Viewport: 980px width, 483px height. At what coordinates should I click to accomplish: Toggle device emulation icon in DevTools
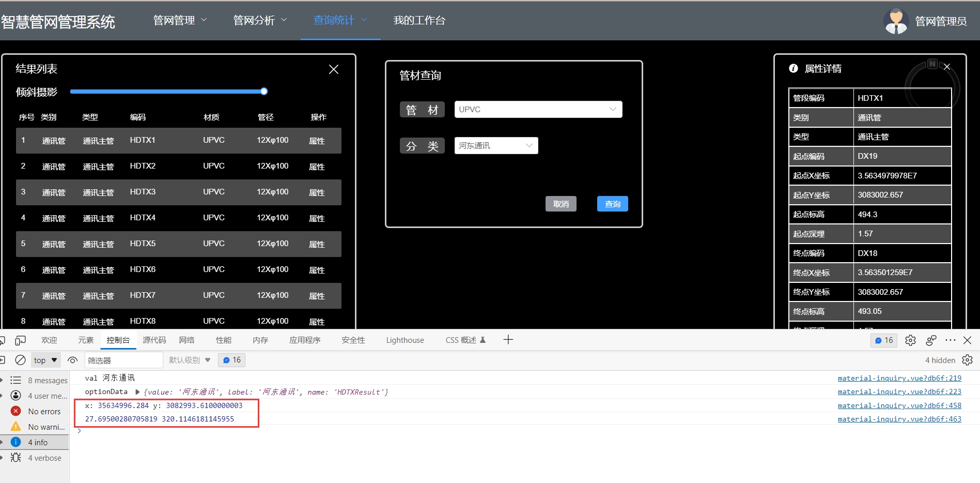(20, 340)
